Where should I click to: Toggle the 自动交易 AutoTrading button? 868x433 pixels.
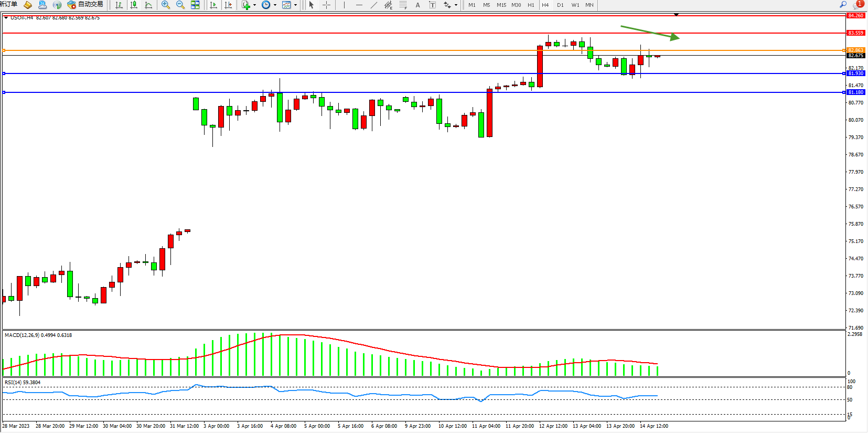point(85,5)
